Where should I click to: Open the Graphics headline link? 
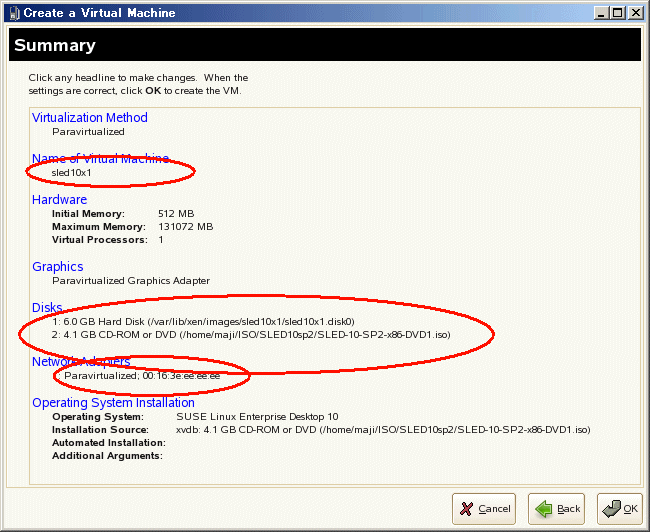tap(58, 266)
